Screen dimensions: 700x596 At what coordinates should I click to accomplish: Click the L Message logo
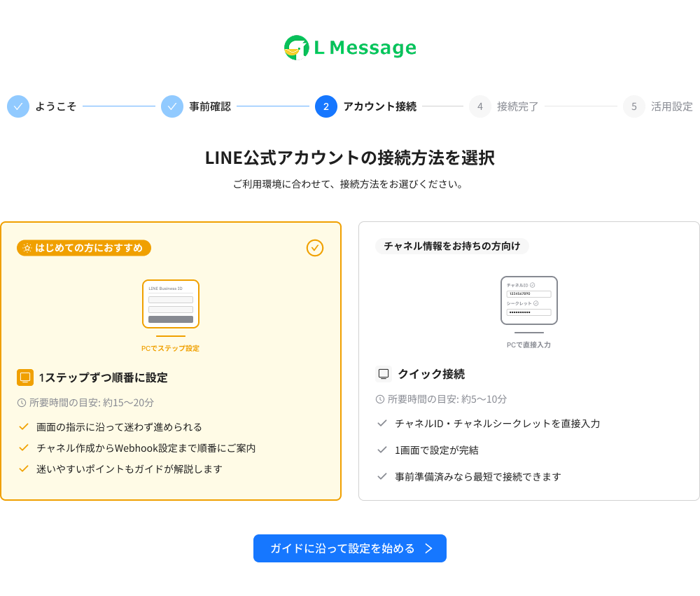pyautogui.click(x=350, y=48)
